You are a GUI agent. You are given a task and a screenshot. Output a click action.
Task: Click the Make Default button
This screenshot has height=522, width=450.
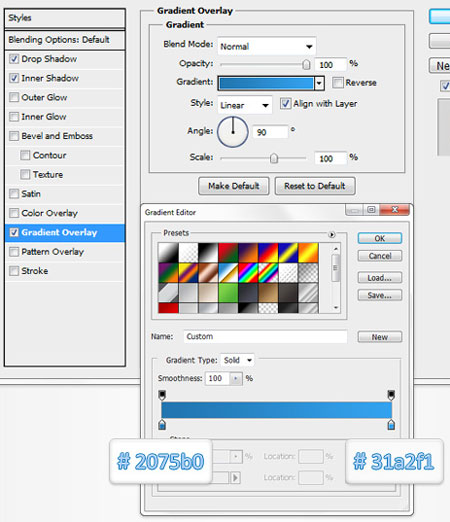[234, 186]
